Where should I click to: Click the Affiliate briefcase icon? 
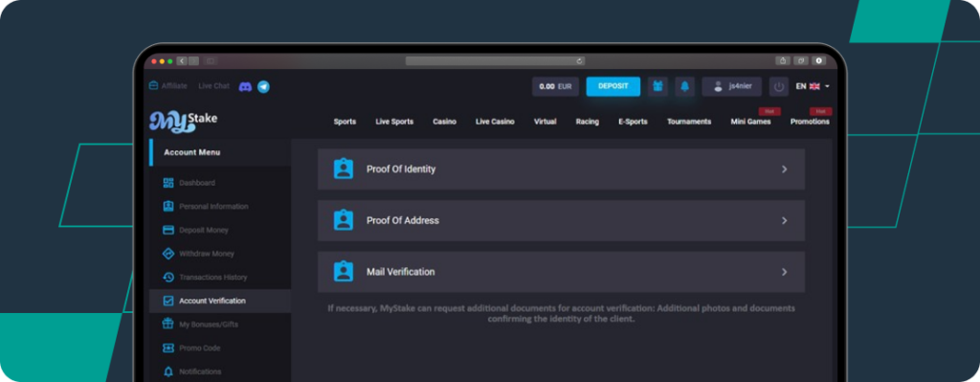(153, 85)
